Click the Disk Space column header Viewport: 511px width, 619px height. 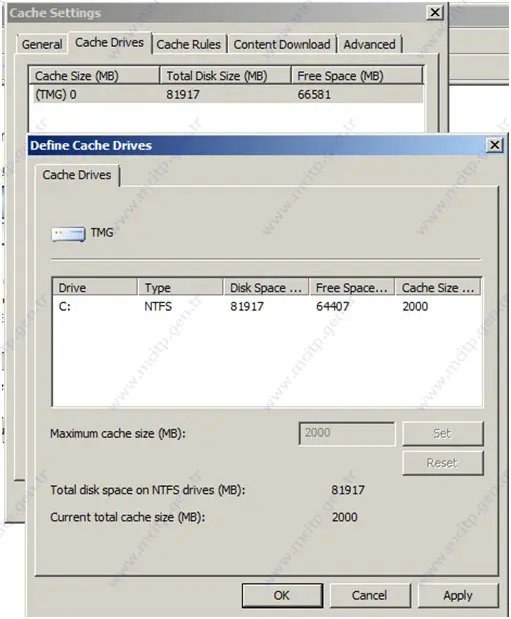(266, 287)
